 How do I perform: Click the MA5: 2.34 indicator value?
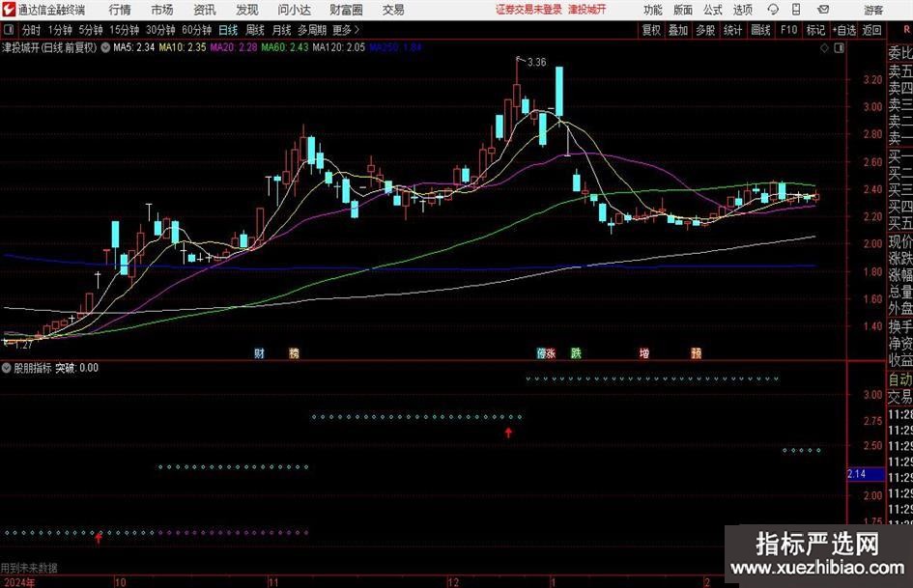[x=134, y=47]
